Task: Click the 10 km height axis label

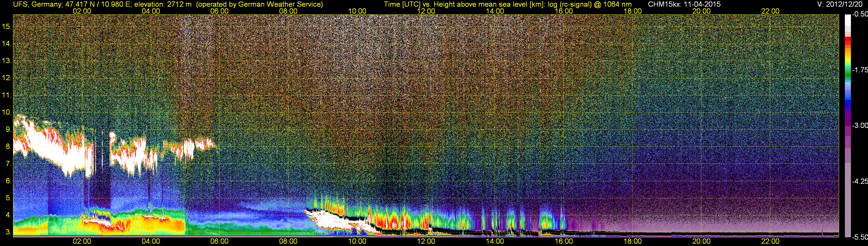Action: click(6, 112)
